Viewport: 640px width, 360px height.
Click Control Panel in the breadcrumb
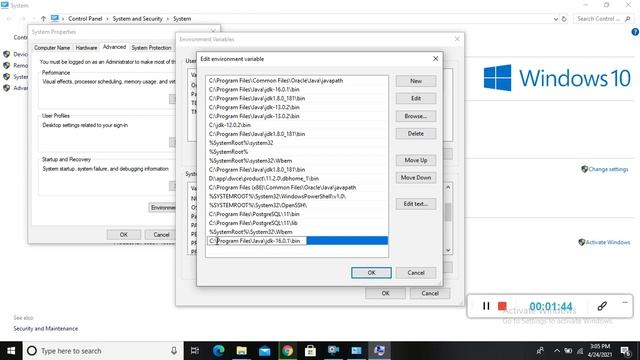pyautogui.click(x=85, y=19)
